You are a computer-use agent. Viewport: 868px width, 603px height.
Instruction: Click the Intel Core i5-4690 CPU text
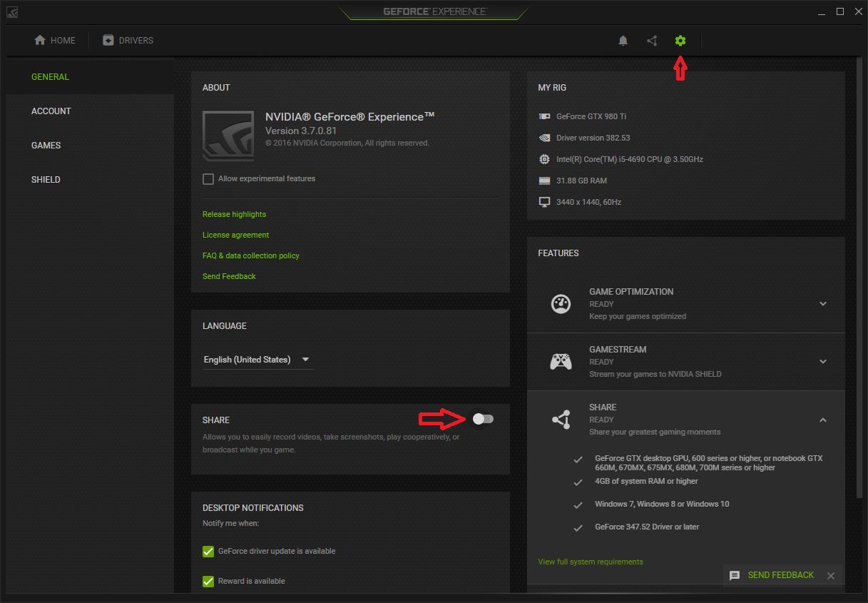[x=630, y=159]
